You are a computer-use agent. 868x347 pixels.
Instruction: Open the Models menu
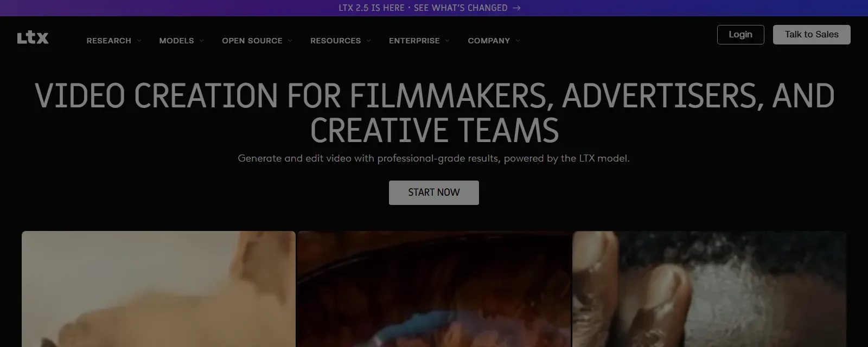176,41
